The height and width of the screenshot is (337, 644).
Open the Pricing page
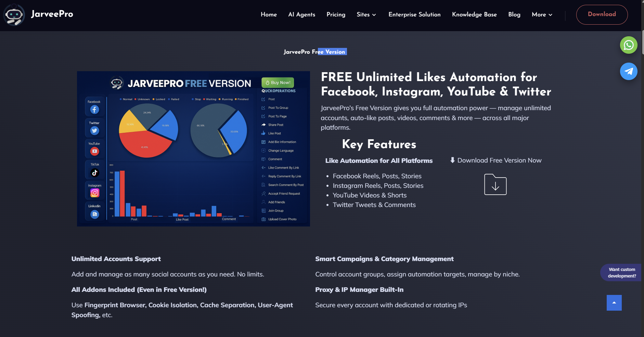pyautogui.click(x=336, y=14)
